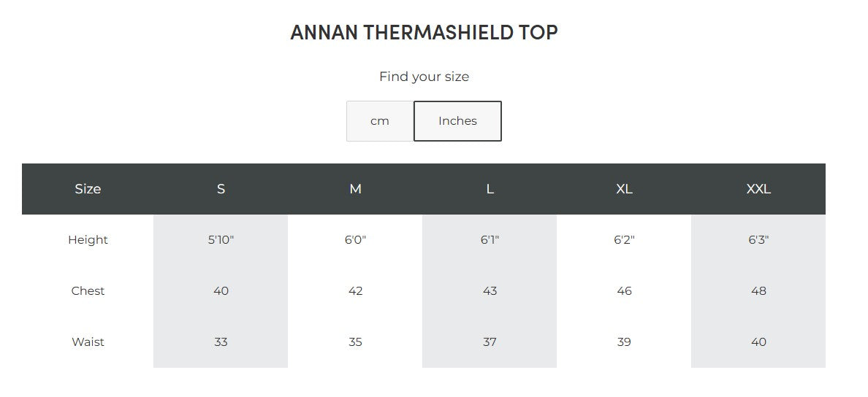
Task: Click the Annan Thermashield Top heading
Action: pos(424,33)
